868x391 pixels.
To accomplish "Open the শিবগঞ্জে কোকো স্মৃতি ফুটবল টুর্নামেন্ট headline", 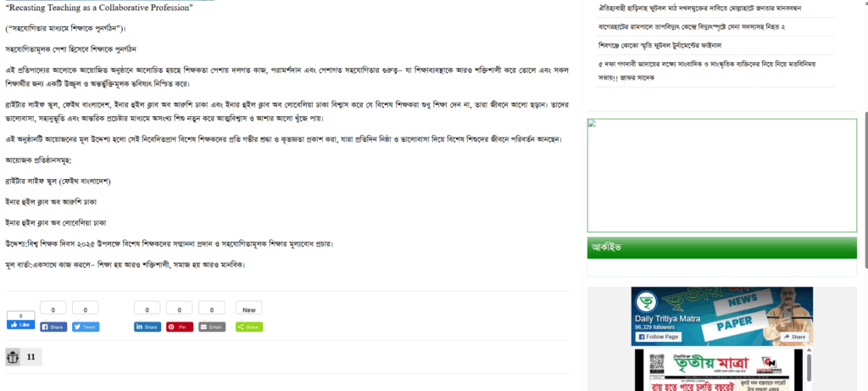I will (667, 45).
